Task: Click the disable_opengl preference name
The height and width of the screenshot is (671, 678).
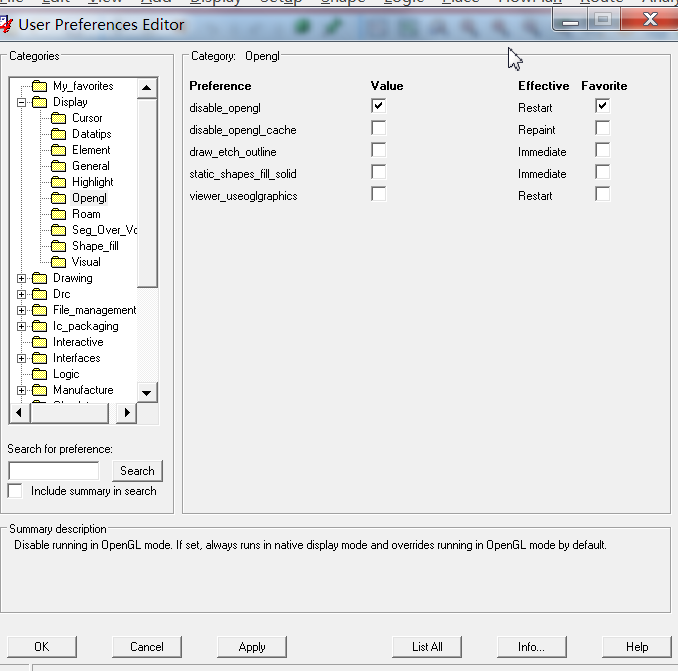Action: [x=225, y=108]
